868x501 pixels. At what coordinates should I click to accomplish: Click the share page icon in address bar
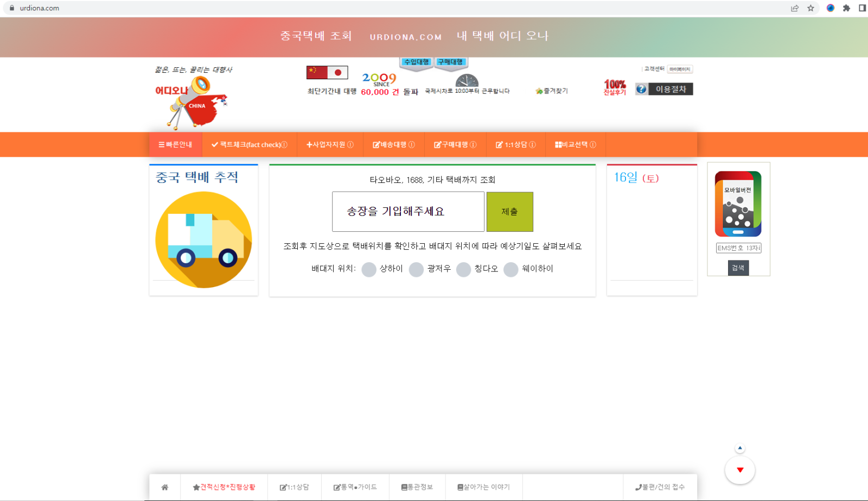(795, 8)
